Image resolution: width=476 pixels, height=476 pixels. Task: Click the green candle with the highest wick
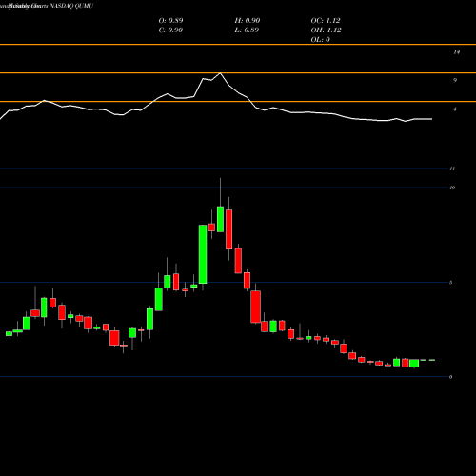click(x=220, y=219)
